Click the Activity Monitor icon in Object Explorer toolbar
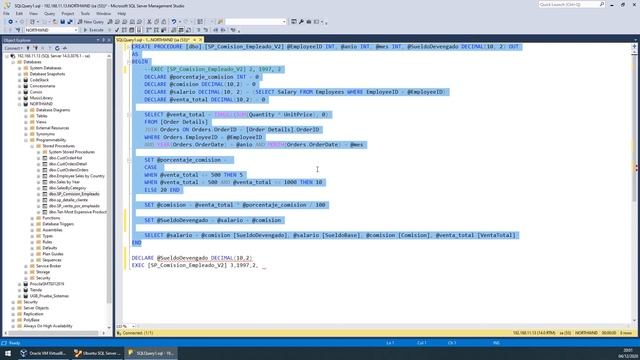 tap(64, 48)
